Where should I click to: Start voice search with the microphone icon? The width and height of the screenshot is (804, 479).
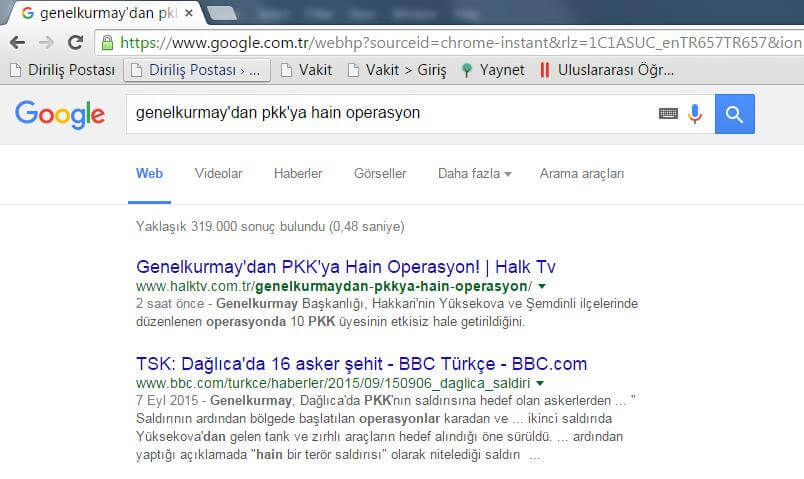[695, 114]
